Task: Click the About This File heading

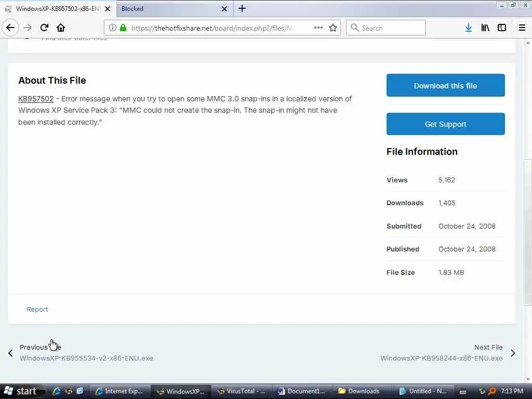Action: click(x=52, y=81)
